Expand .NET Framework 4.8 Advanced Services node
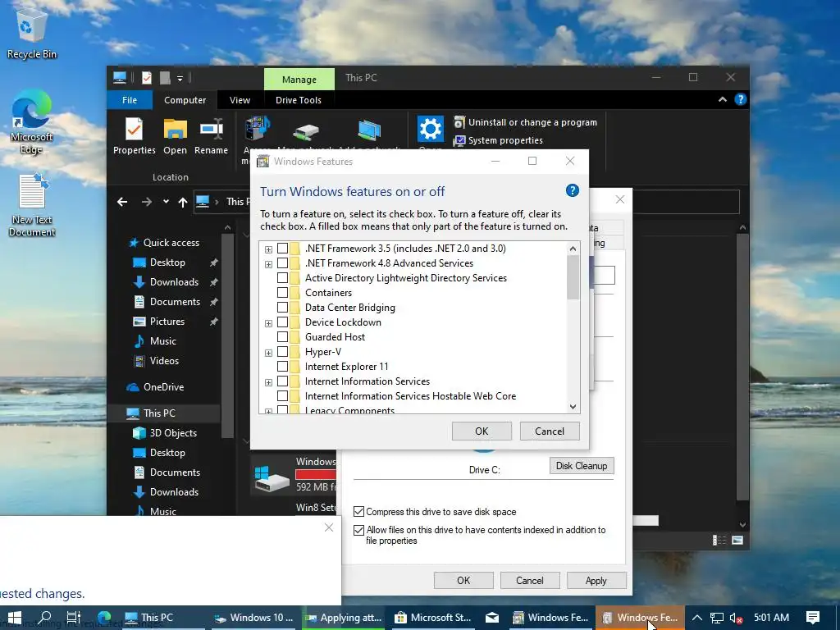The width and height of the screenshot is (840, 630). click(268, 263)
